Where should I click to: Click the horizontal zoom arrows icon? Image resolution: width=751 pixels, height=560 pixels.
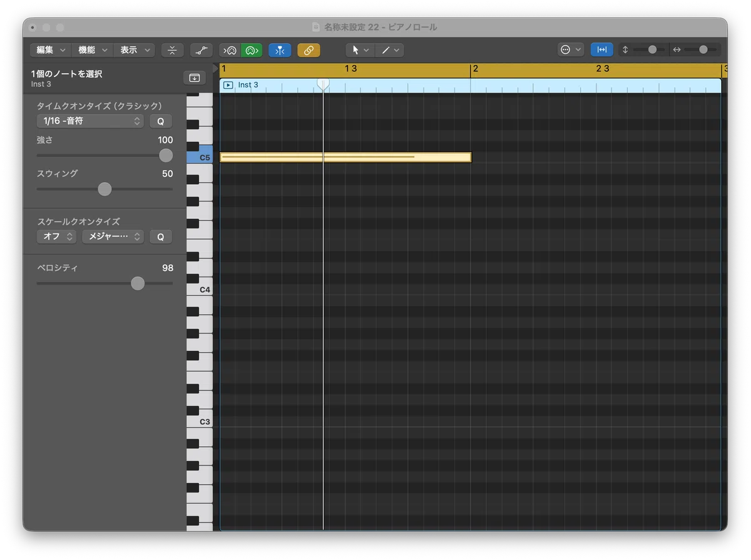coord(677,50)
